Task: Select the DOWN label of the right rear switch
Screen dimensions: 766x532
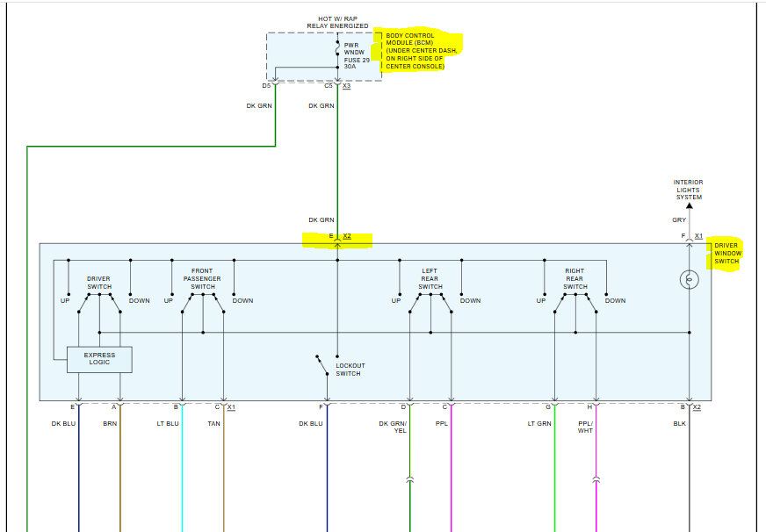Action: click(616, 300)
